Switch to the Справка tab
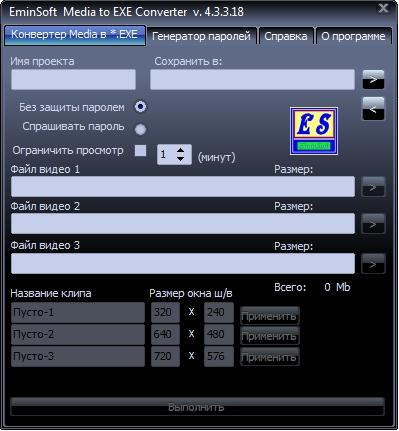The height and width of the screenshot is (431, 399). [x=286, y=36]
